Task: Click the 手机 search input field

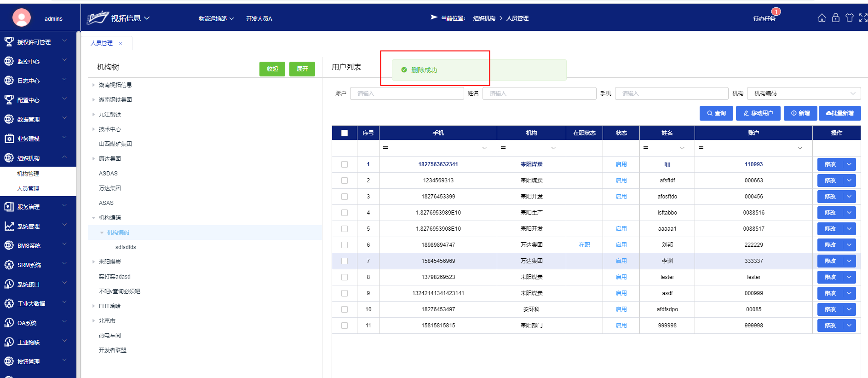Action: coord(672,93)
